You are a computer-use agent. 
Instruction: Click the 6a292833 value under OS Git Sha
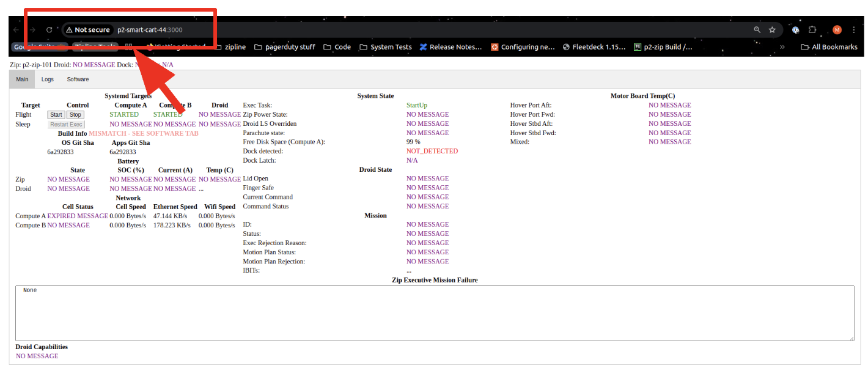click(61, 152)
